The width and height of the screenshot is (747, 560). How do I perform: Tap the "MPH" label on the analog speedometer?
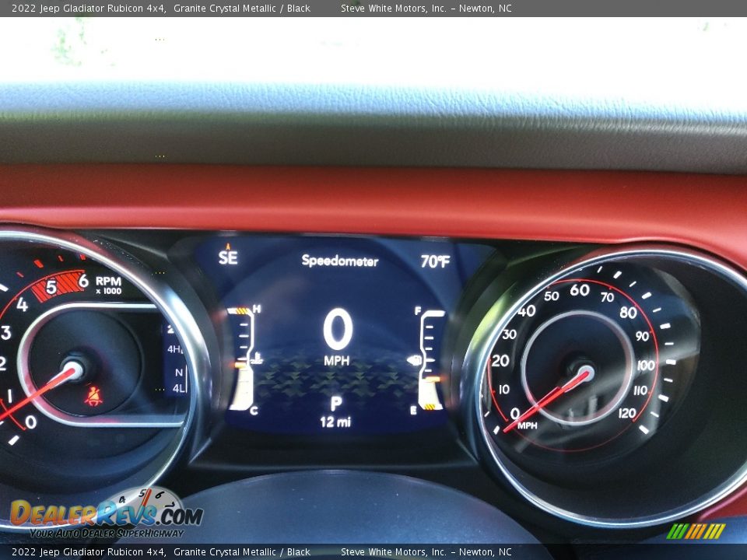[x=527, y=425]
